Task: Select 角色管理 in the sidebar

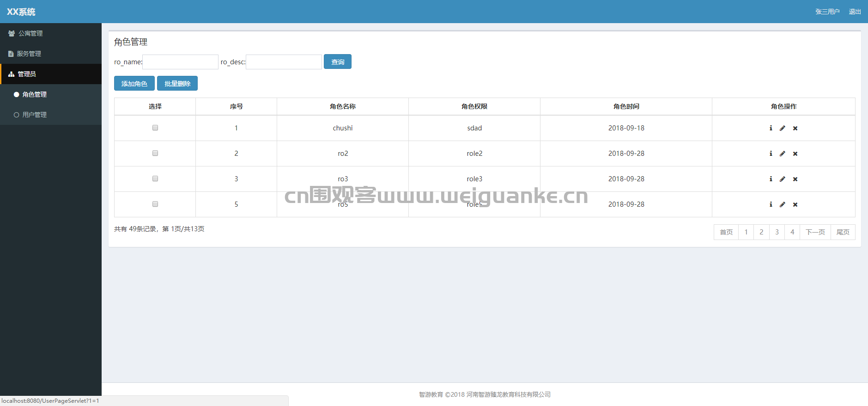Action: 51,94
